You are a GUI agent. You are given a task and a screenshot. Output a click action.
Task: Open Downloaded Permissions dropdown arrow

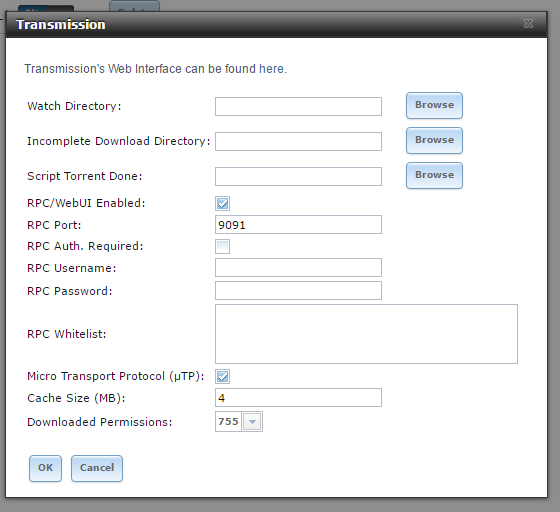[252, 422]
